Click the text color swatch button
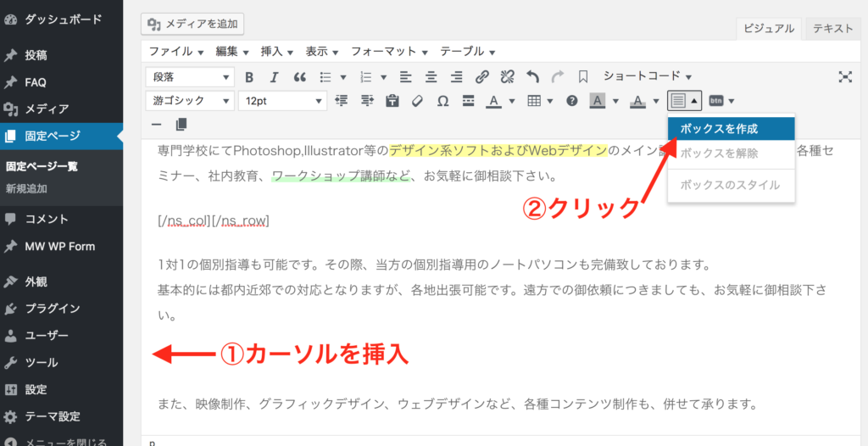Viewport: 868px width, 446px height. tap(493, 101)
